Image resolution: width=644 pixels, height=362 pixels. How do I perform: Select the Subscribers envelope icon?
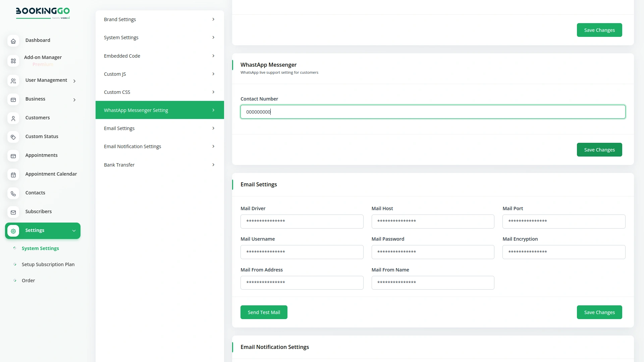[13, 212]
